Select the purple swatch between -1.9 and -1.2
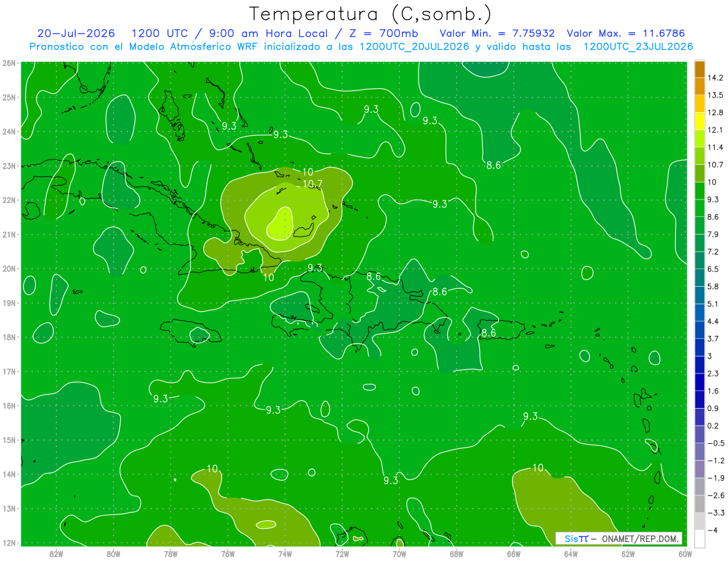Screen dimensions: 728x562 click(700, 469)
